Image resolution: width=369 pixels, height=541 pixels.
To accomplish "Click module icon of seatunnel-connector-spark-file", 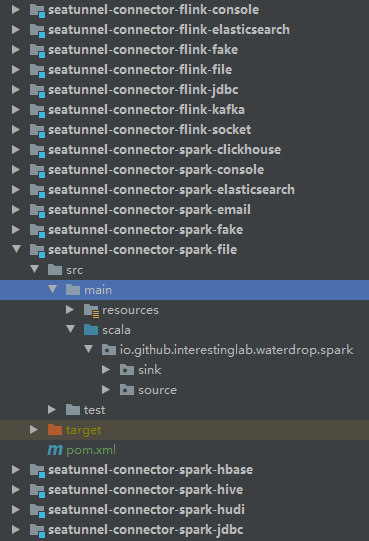I will pos(37,250).
